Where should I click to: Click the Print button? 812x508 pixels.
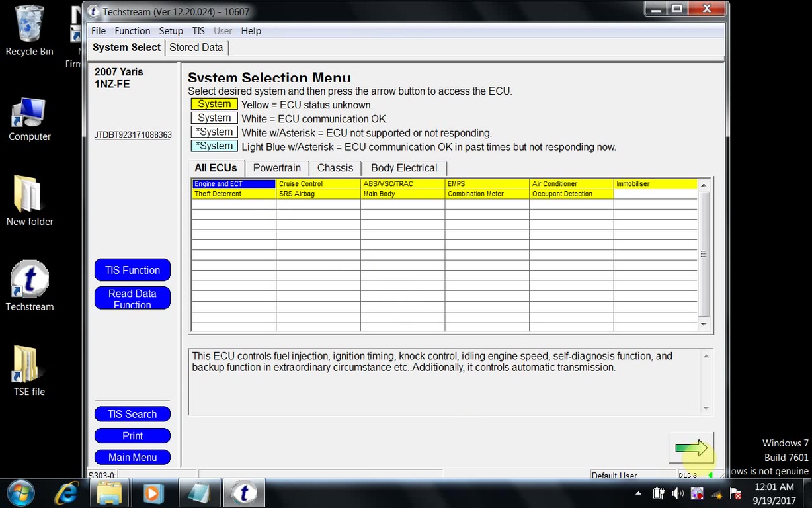(132, 436)
